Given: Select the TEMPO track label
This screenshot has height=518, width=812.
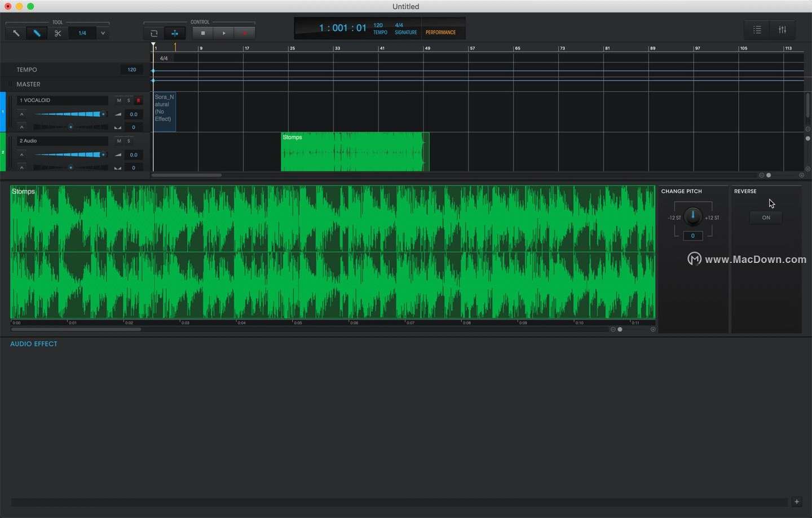Looking at the screenshot, I should [x=27, y=70].
